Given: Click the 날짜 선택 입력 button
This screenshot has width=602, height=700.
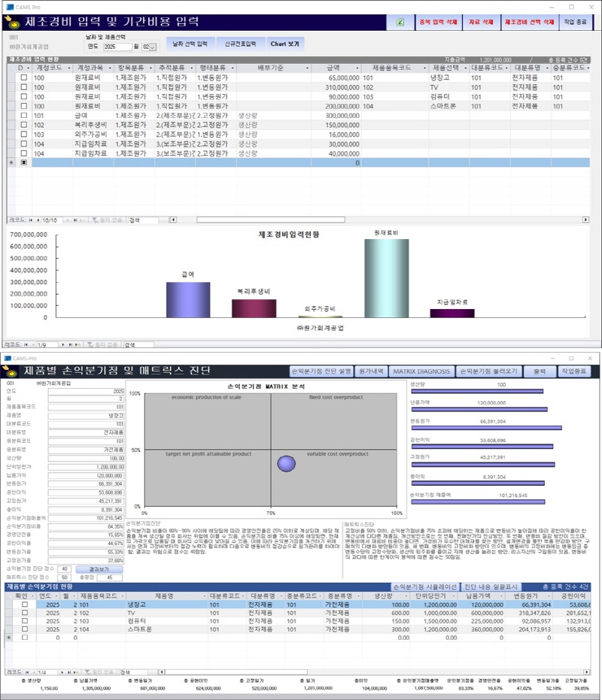Looking at the screenshot, I should click(190, 44).
